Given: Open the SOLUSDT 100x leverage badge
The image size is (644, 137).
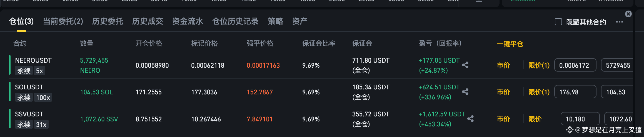Looking at the screenshot, I should click(43, 97).
